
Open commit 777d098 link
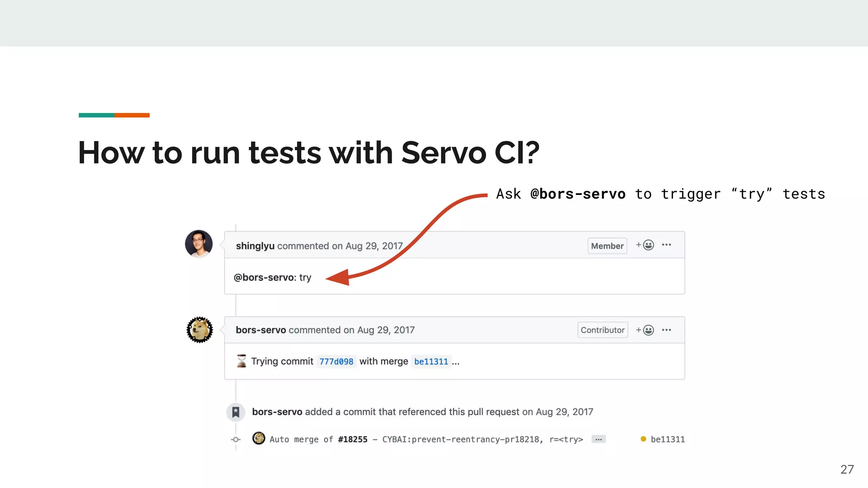coord(336,361)
